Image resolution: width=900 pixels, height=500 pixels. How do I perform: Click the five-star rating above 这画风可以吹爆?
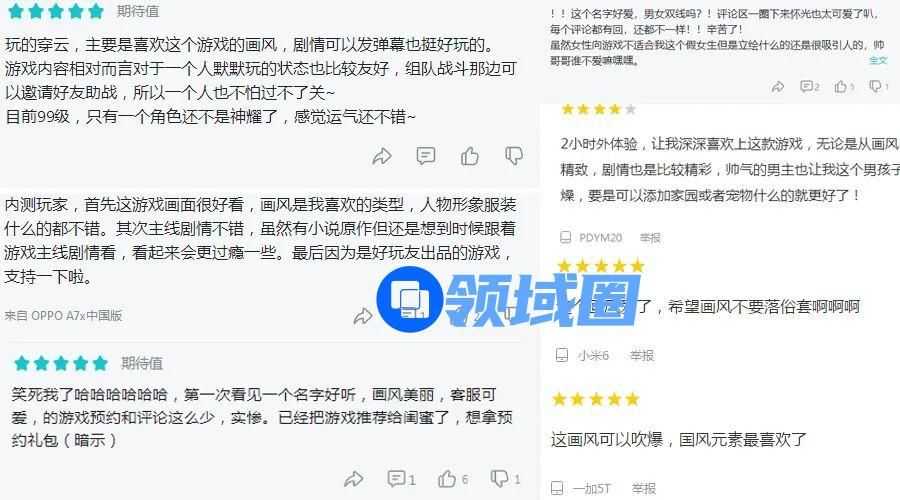click(x=596, y=399)
